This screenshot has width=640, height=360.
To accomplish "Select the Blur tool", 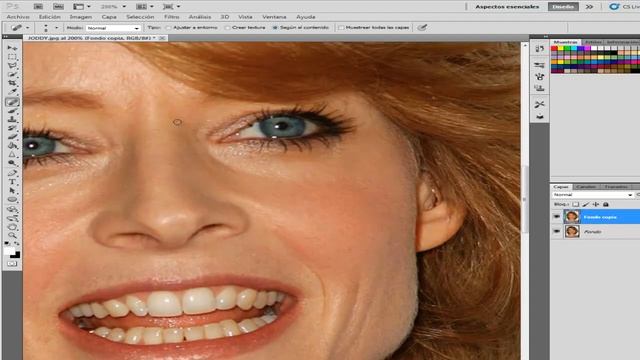I will point(12,154).
